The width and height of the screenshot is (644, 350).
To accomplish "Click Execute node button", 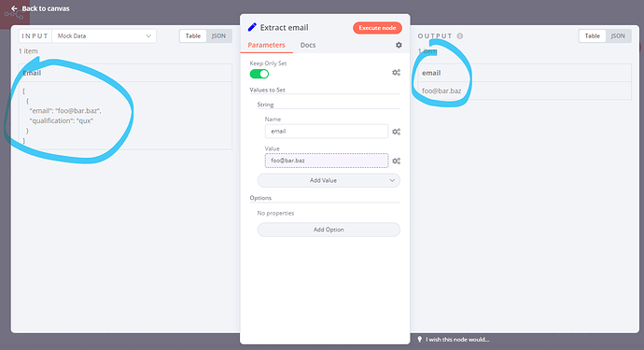I will point(377,28).
